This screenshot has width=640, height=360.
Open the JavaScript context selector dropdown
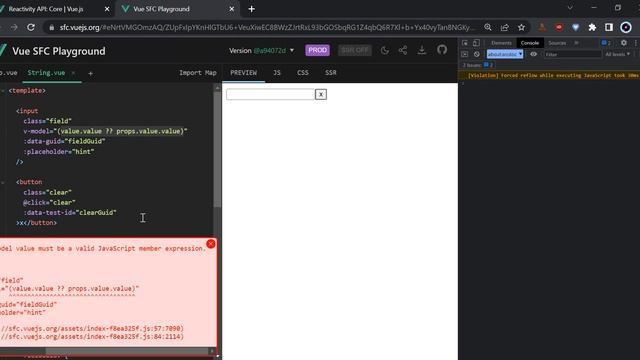(x=505, y=54)
